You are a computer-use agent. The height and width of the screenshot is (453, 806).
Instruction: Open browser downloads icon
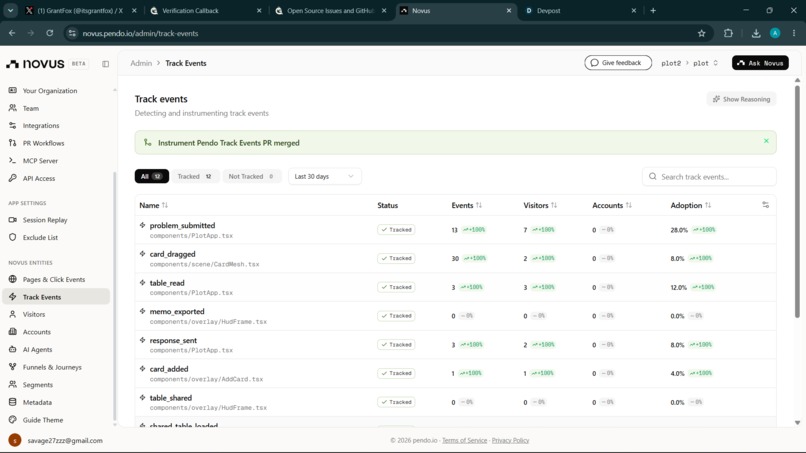click(x=756, y=33)
